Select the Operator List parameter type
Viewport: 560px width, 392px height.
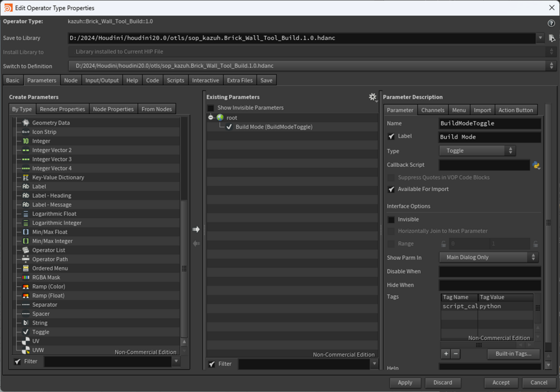click(49, 250)
